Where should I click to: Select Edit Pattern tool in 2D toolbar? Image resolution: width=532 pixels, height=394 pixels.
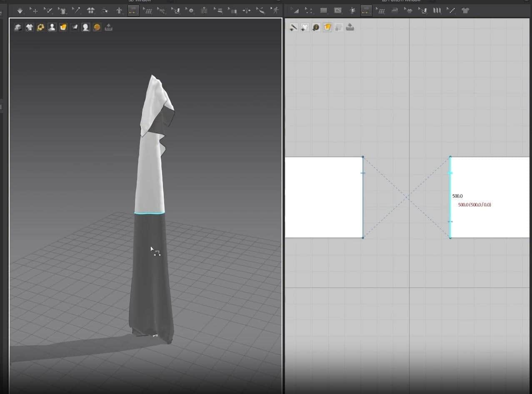[x=295, y=10]
